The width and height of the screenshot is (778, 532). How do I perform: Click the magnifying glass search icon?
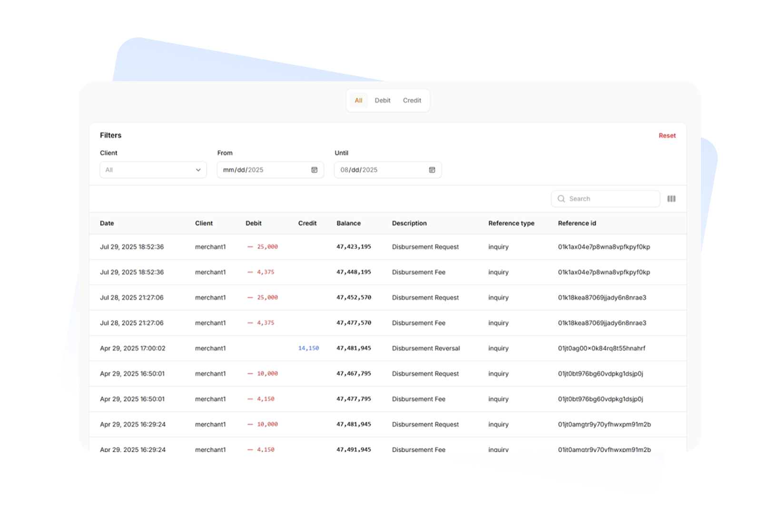pos(561,199)
